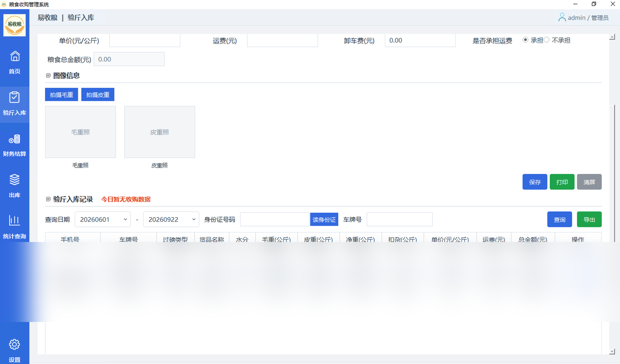The height and width of the screenshot is (364, 620).
Task: Focus the 粮食总金额(元) field
Action: [x=129, y=59]
